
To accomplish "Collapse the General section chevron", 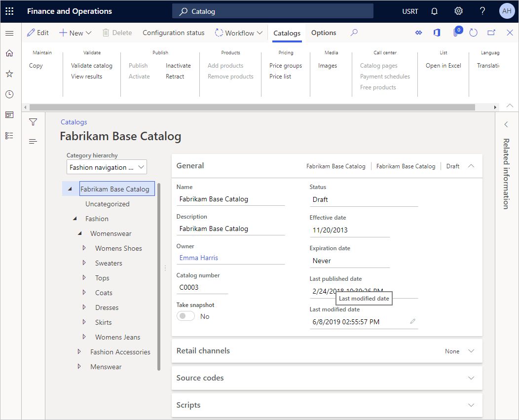I will pos(471,166).
